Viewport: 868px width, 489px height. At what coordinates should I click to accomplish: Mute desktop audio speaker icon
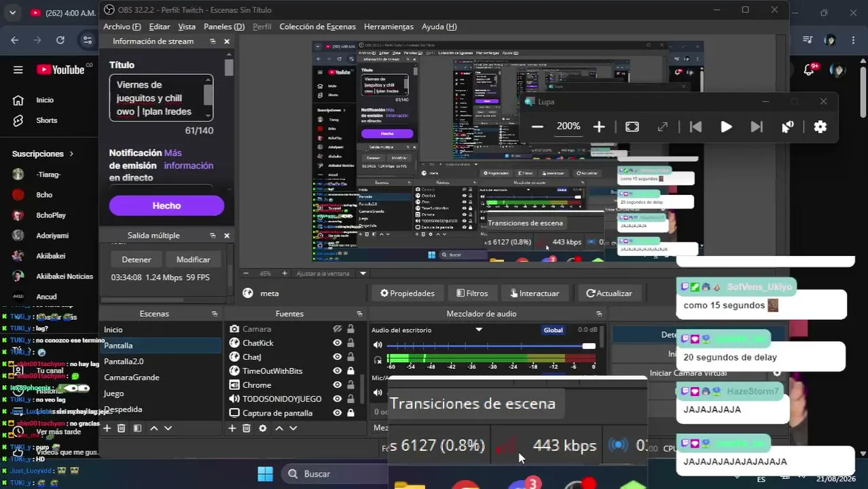click(378, 345)
